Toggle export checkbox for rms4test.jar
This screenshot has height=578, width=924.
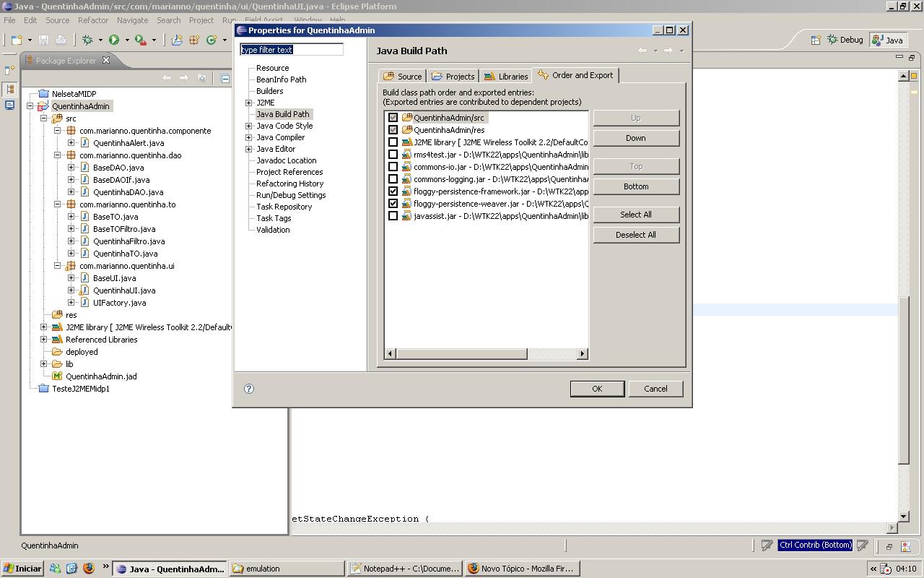(393, 155)
